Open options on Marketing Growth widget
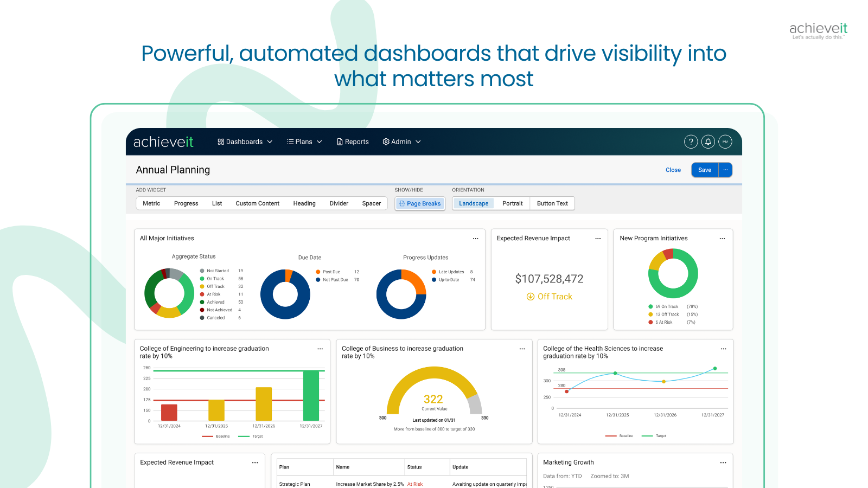 point(723,463)
